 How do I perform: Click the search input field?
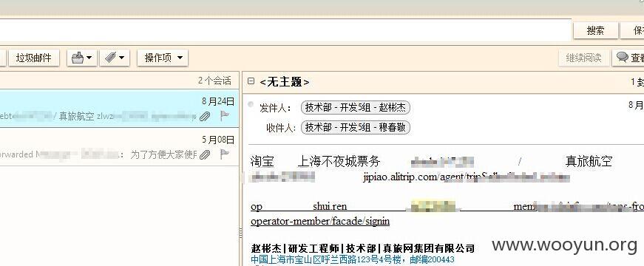coord(285,30)
